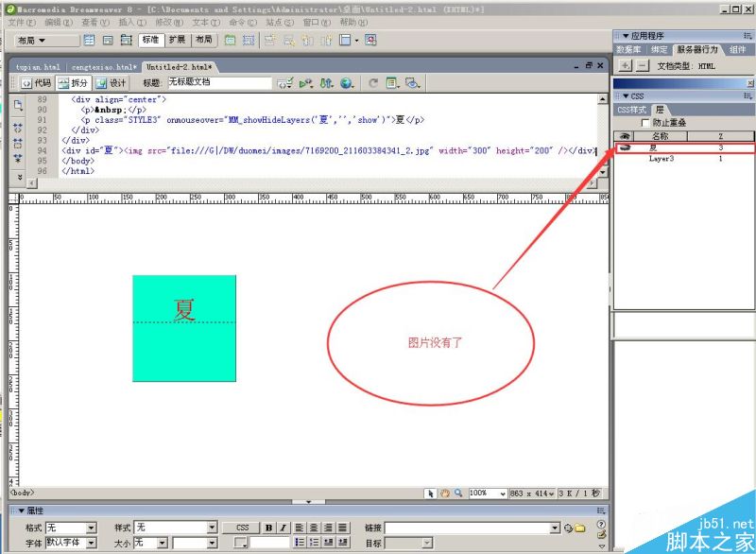Toggle bold formatting button
756x554 pixels.
[268, 528]
